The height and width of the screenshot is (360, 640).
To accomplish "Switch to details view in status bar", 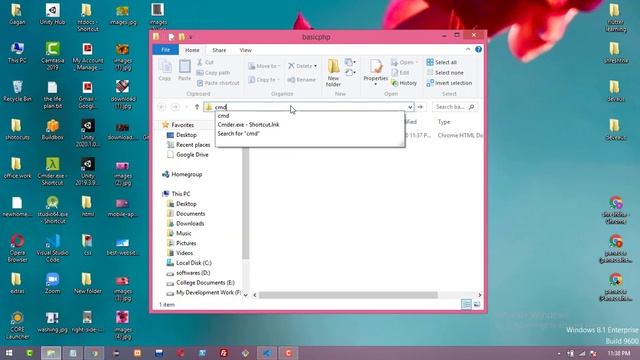I will coord(466,304).
